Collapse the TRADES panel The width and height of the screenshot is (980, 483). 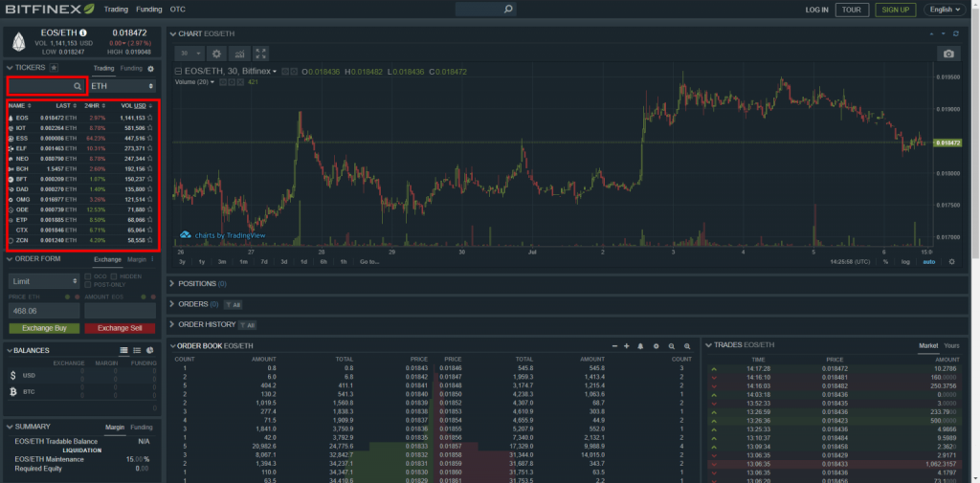[709, 345]
